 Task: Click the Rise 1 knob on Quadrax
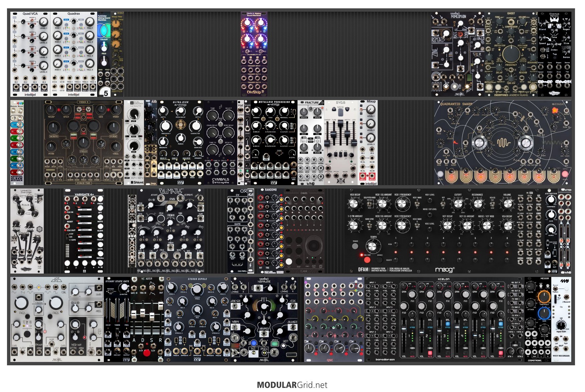coord(57,22)
